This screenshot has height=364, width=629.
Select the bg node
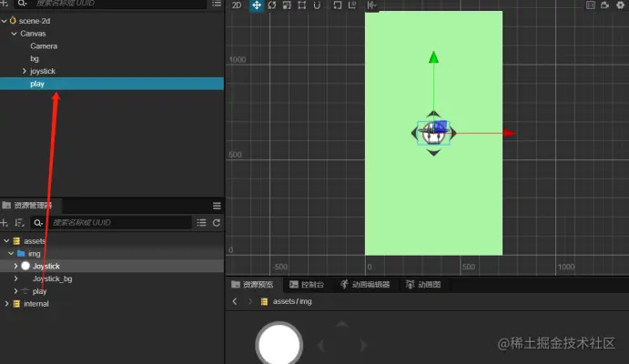pos(35,59)
